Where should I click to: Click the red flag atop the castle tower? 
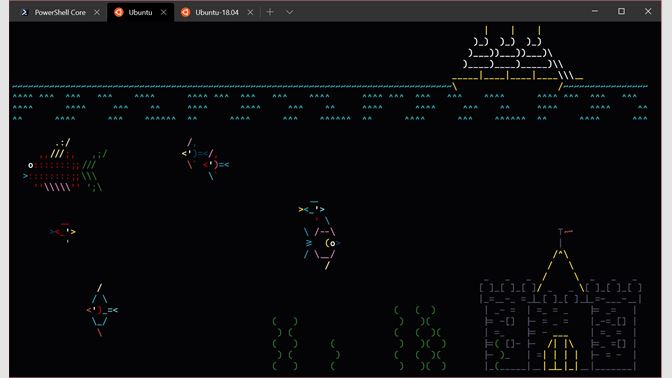click(x=568, y=232)
